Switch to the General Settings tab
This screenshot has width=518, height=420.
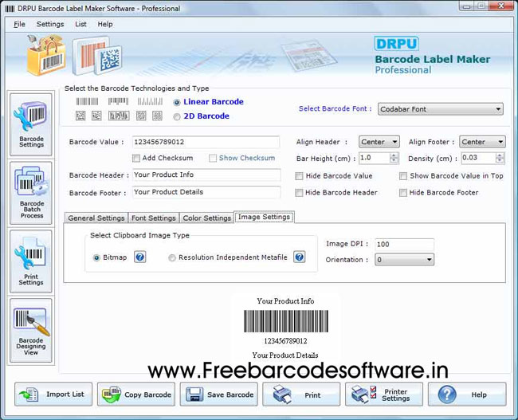click(x=96, y=218)
